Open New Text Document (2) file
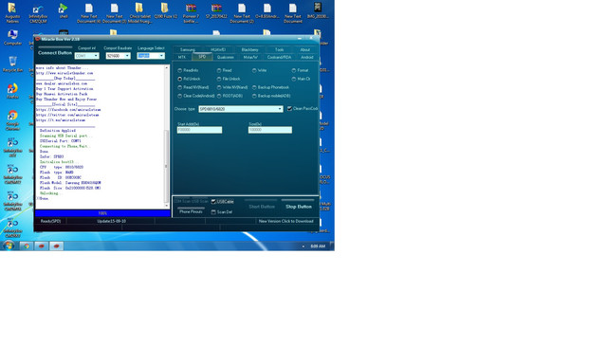This screenshot has height=364, width=607. click(x=242, y=12)
